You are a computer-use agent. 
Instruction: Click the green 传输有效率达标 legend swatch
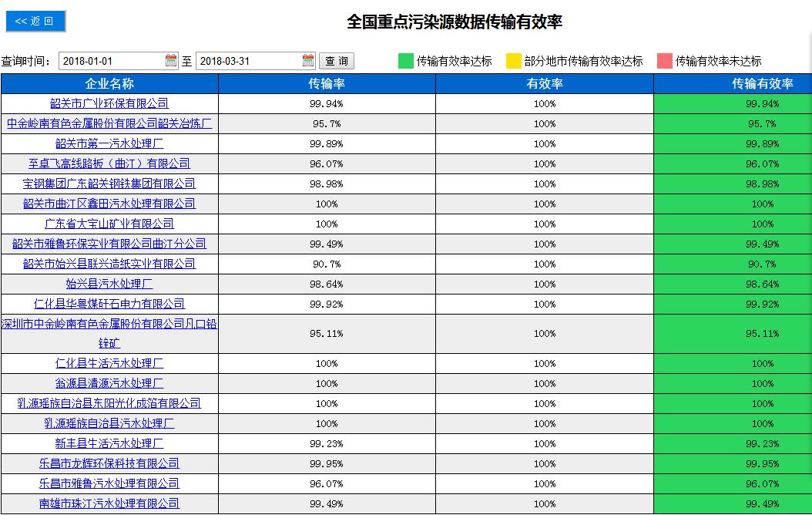[405, 61]
